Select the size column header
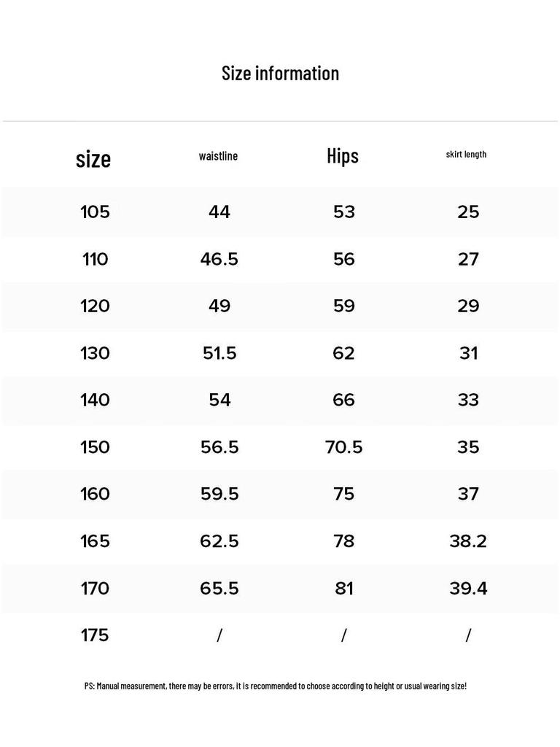This screenshot has height=747, width=560. click(93, 158)
